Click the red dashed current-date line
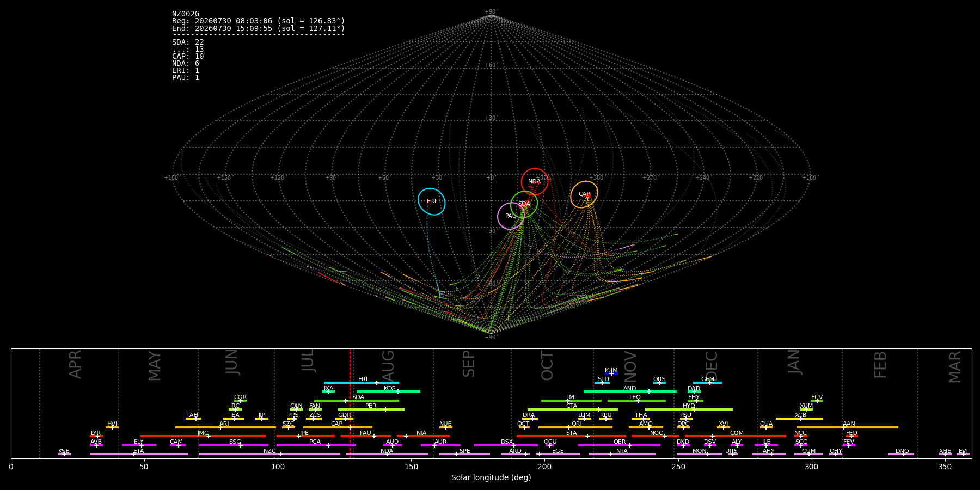 click(350, 403)
